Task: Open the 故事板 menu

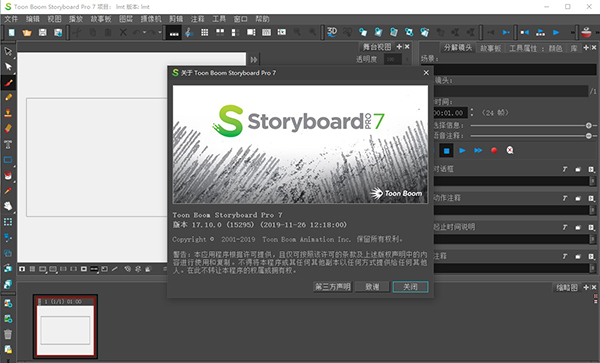Action: [101, 19]
